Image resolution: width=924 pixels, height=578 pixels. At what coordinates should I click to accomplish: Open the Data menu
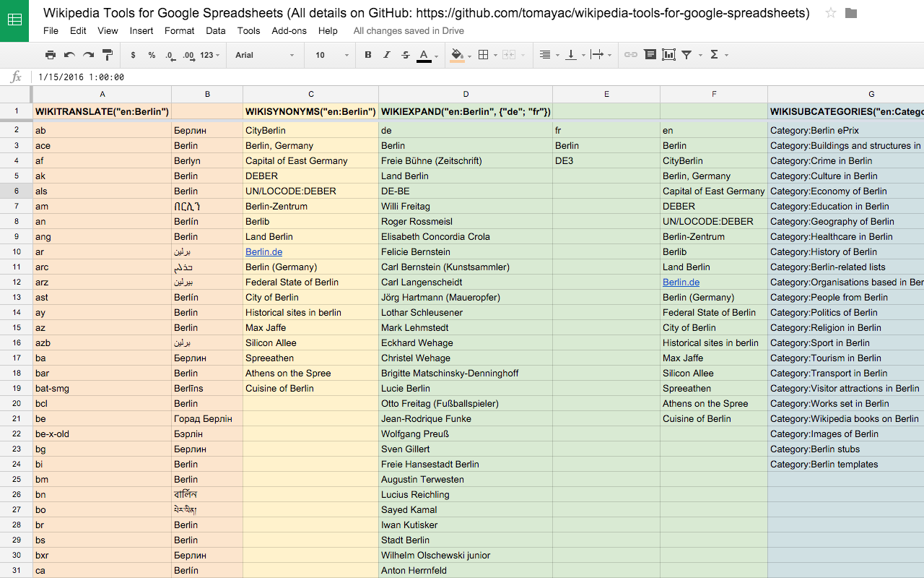click(216, 31)
